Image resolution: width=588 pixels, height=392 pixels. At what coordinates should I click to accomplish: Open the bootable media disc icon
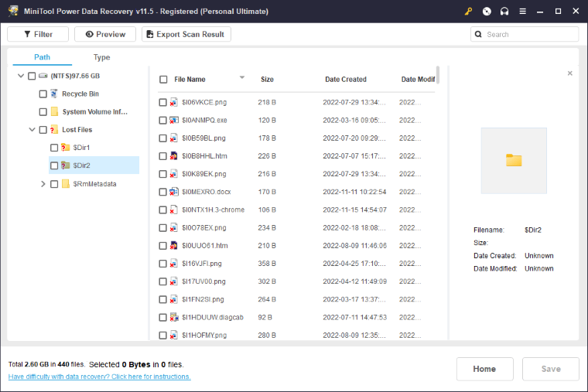(x=487, y=12)
